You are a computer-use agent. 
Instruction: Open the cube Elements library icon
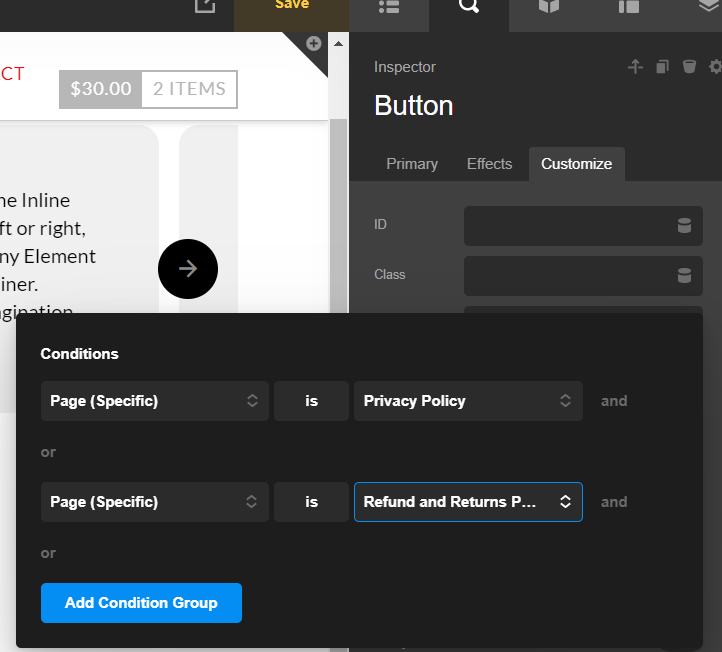548,7
